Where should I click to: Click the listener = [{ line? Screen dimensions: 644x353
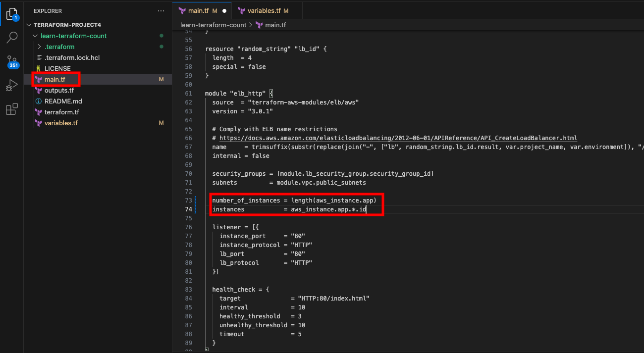point(235,227)
